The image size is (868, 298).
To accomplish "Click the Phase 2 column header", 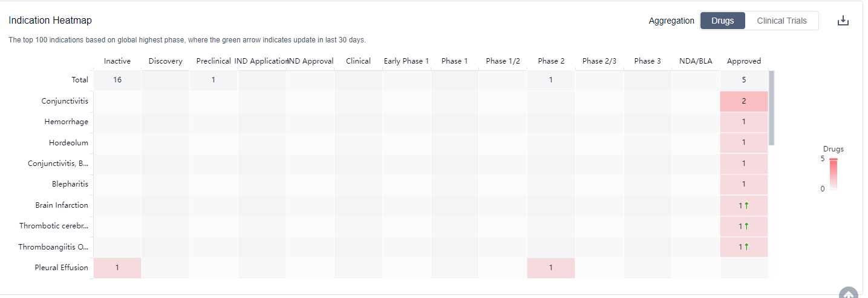I will coord(551,61).
